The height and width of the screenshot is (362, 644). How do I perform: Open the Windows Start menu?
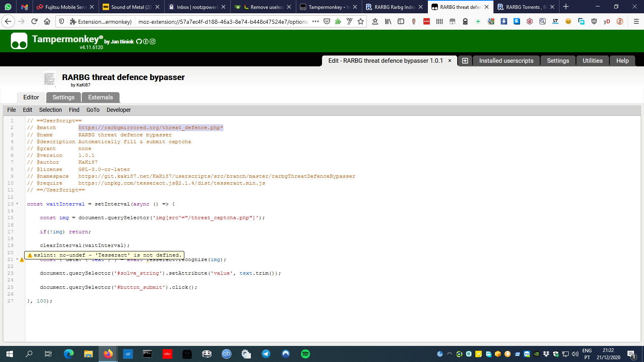click(10, 354)
